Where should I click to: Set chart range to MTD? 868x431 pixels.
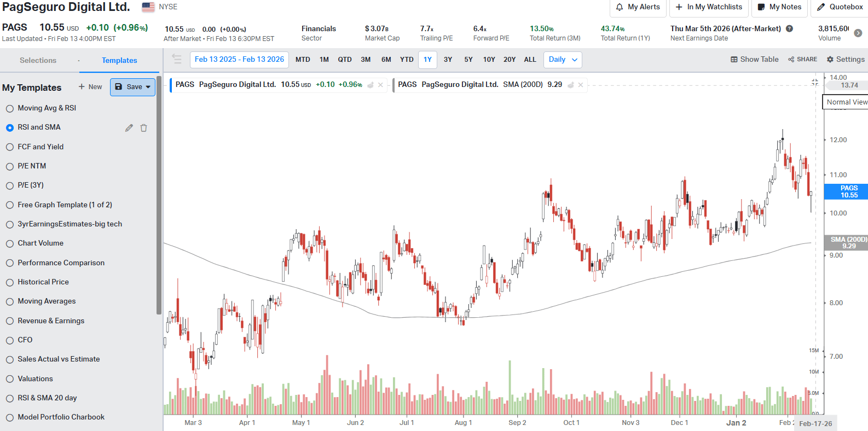(303, 60)
